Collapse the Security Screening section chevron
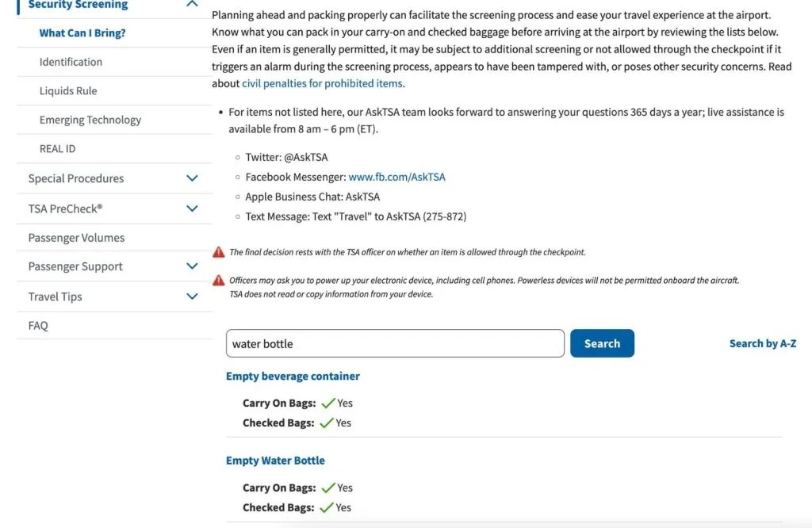The height and width of the screenshot is (528, 812). point(191,4)
